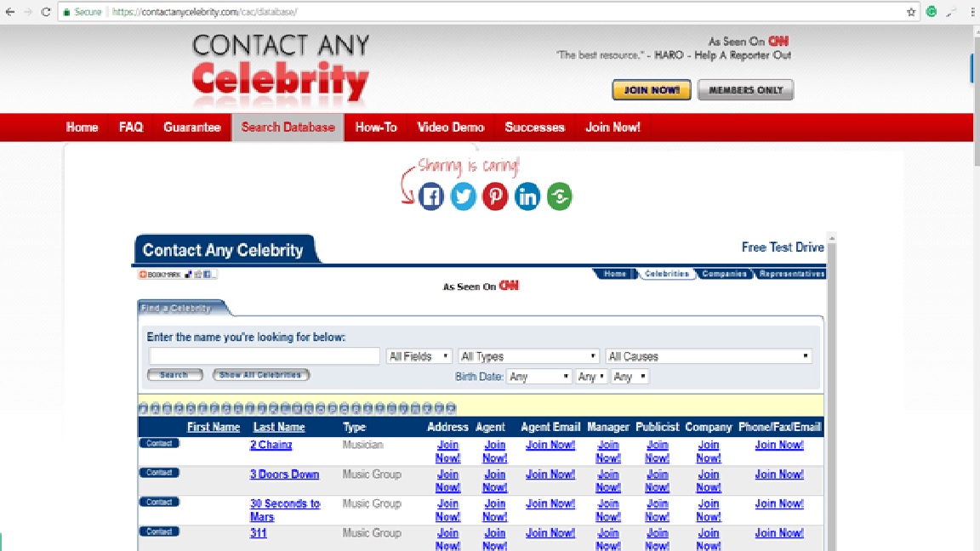Select Search Database nav item
This screenshot has width=980, height=551.
[x=288, y=128]
